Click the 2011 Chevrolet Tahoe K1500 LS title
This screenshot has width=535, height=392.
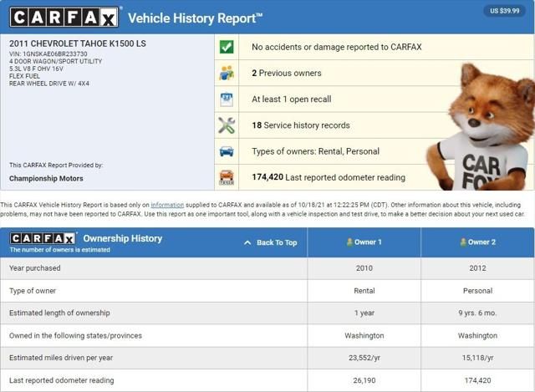[x=78, y=43]
